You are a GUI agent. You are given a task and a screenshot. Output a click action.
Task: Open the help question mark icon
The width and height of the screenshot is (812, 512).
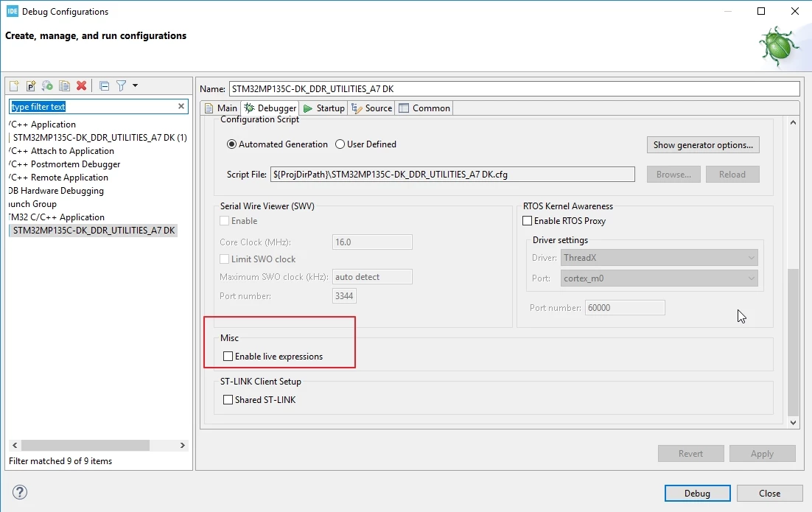[20, 492]
